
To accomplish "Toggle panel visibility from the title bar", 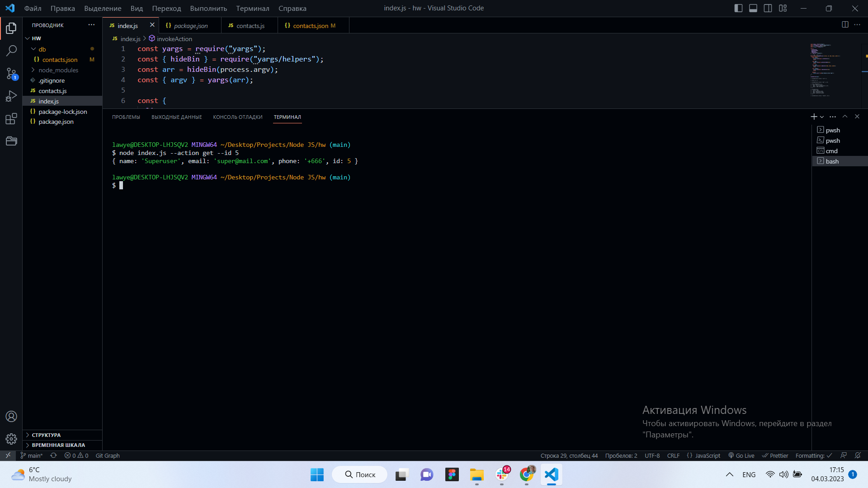I will (753, 8).
